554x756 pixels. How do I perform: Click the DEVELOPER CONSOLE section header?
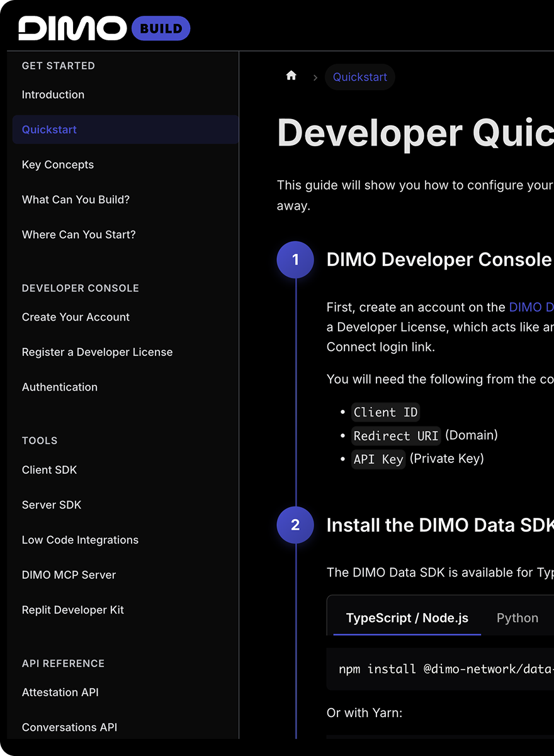[81, 288]
